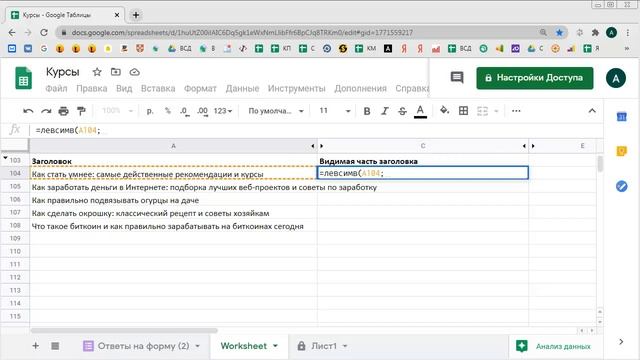Image resolution: width=640 pixels, height=360 pixels.
Task: Check cloud save status icon
Action: pos(135,72)
